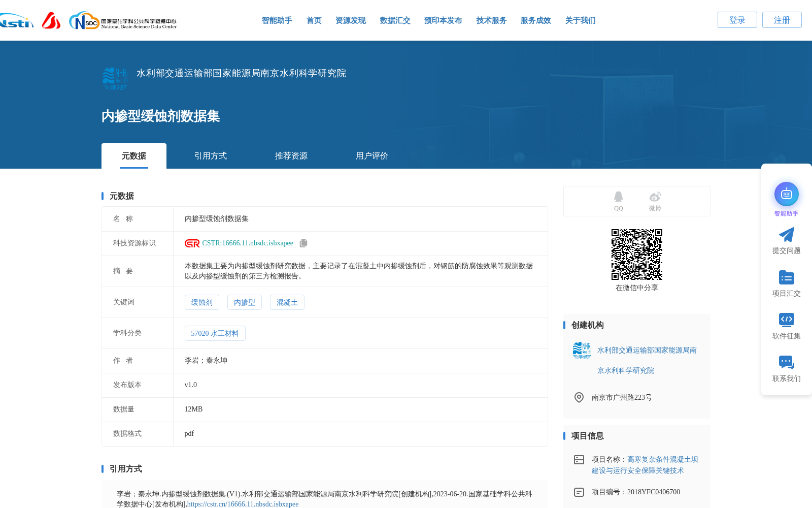Go to 首页 in navigation

pyautogui.click(x=314, y=20)
